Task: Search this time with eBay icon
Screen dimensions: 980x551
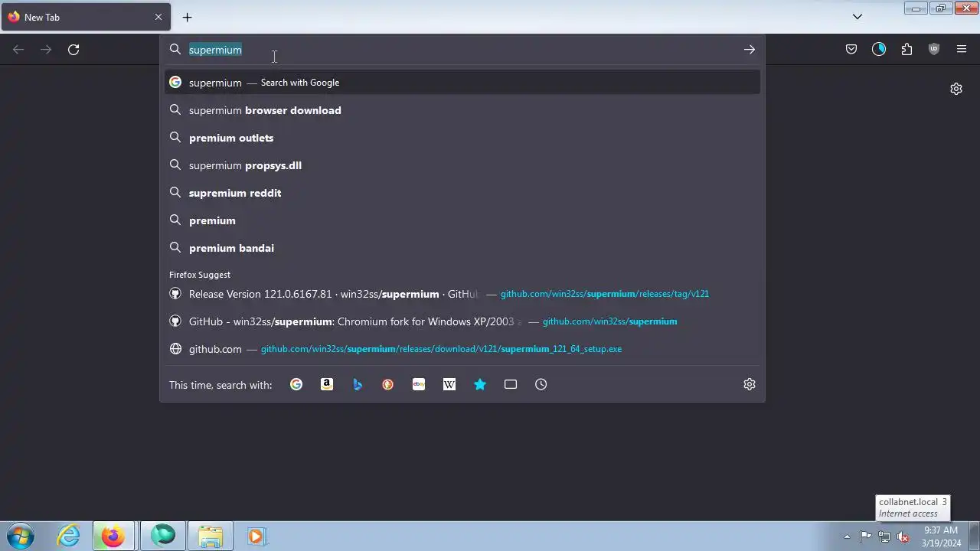Action: pos(419,385)
